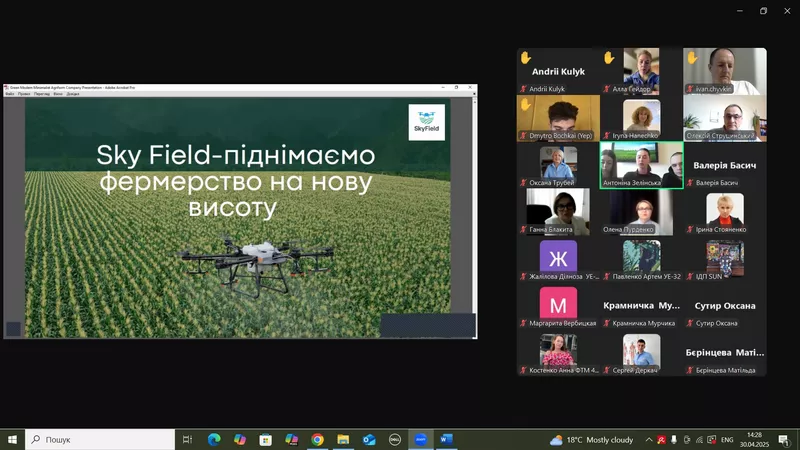Open Microsoft Store from the taskbar
The width and height of the screenshot is (800, 450).
[x=265, y=439]
